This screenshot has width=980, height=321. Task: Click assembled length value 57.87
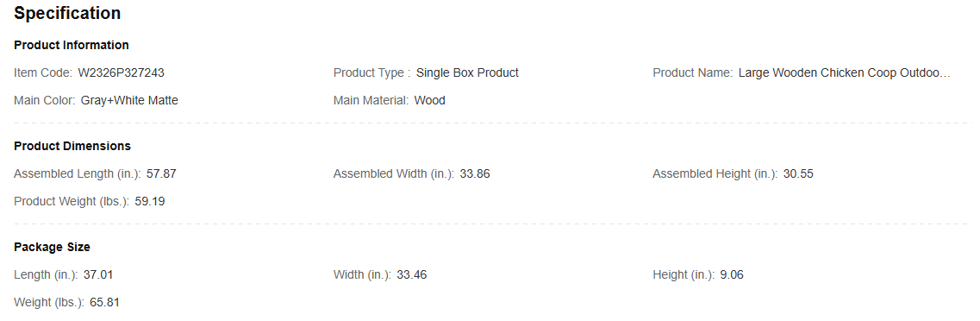click(161, 173)
